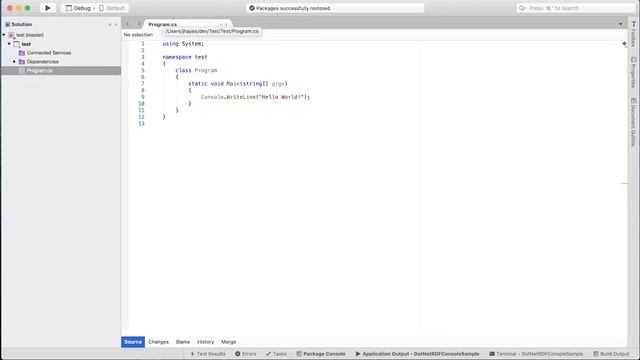Image resolution: width=640 pixels, height=360 pixels.
Task: Click the 'namespace test' code line
Action: coord(184,57)
